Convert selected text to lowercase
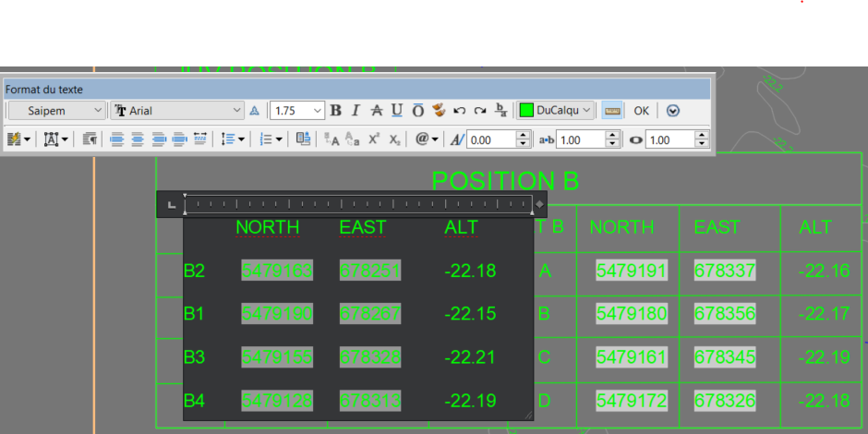 (353, 139)
